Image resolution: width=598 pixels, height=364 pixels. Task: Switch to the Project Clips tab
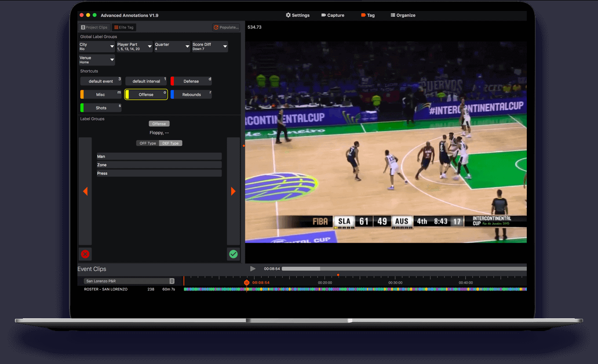pyautogui.click(x=94, y=27)
